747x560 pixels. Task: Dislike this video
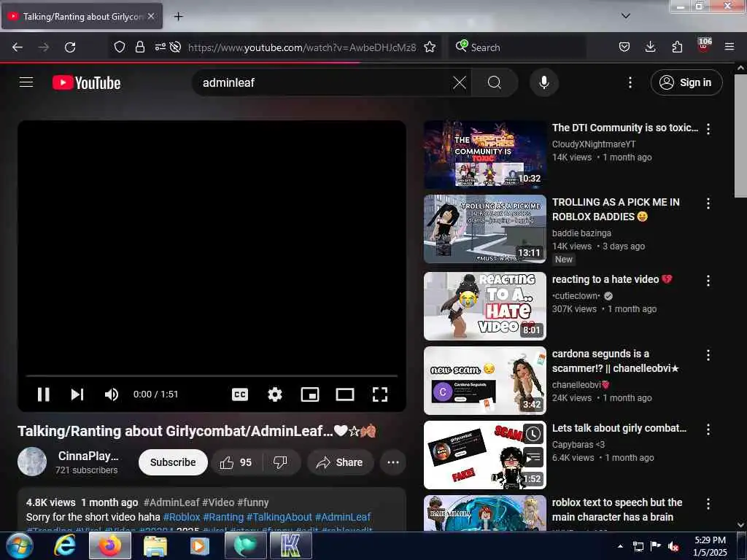pos(280,462)
